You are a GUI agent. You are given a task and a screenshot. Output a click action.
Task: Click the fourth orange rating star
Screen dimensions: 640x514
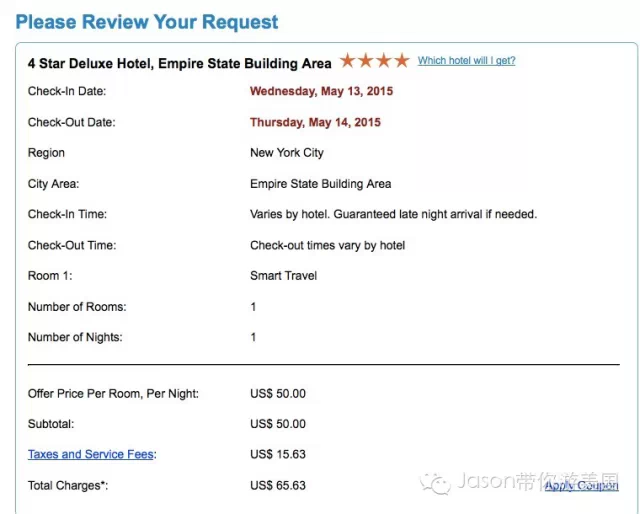(402, 61)
